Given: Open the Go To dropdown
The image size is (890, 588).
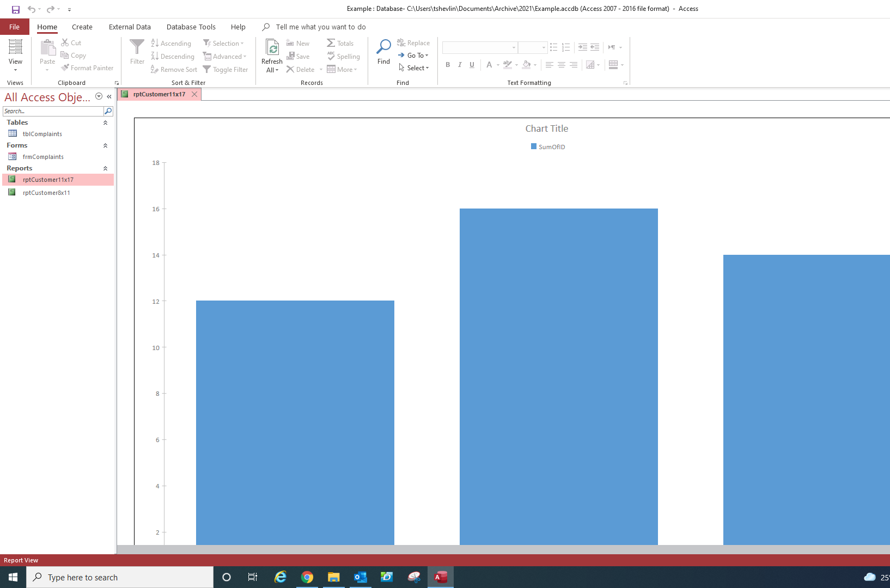Looking at the screenshot, I should tap(413, 55).
